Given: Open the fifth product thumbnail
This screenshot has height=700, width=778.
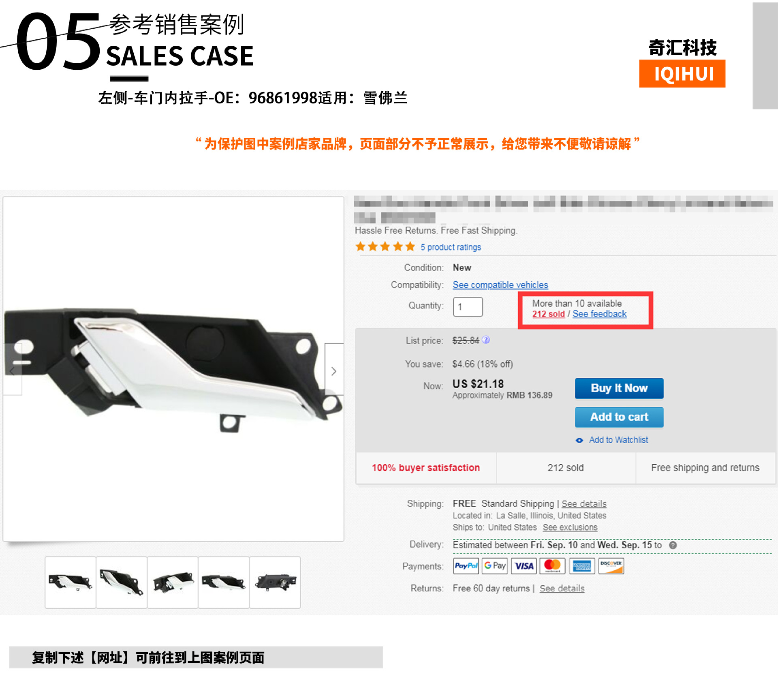Looking at the screenshot, I should coord(275,582).
